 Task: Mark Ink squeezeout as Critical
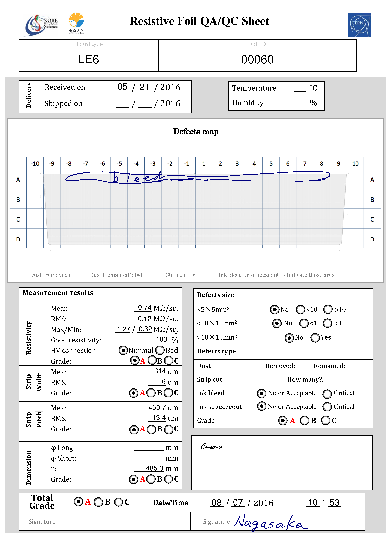327,407
